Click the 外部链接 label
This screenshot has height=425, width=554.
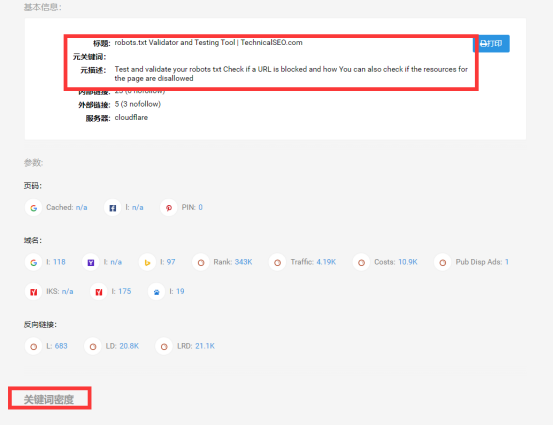94,105
